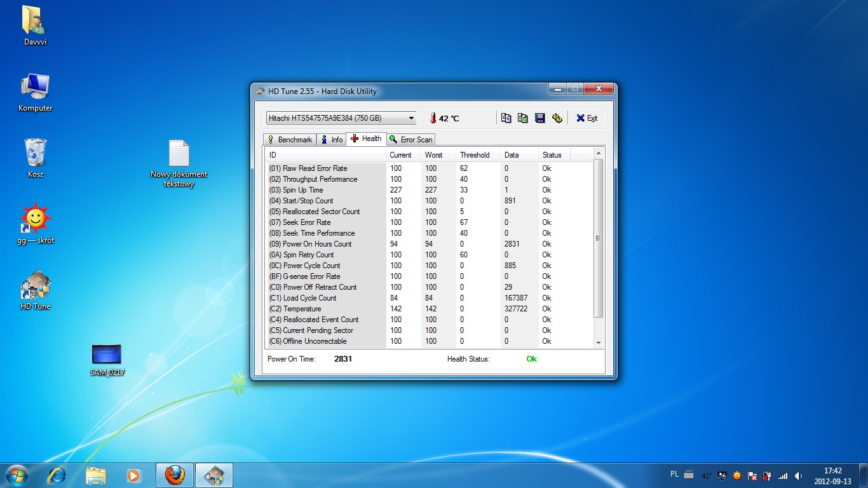
Task: Copy text results to clipboard in HD Tune
Action: tap(506, 118)
